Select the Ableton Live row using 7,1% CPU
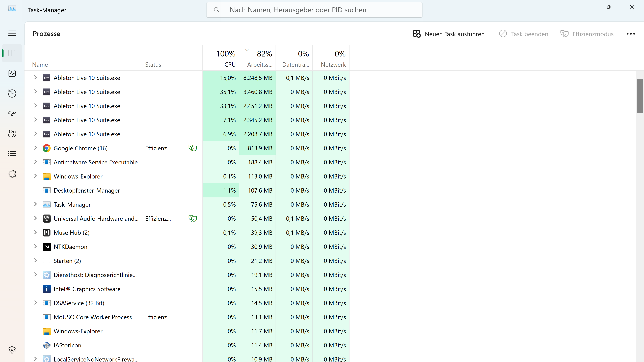Image resolution: width=644 pixels, height=362 pixels. tap(187, 120)
